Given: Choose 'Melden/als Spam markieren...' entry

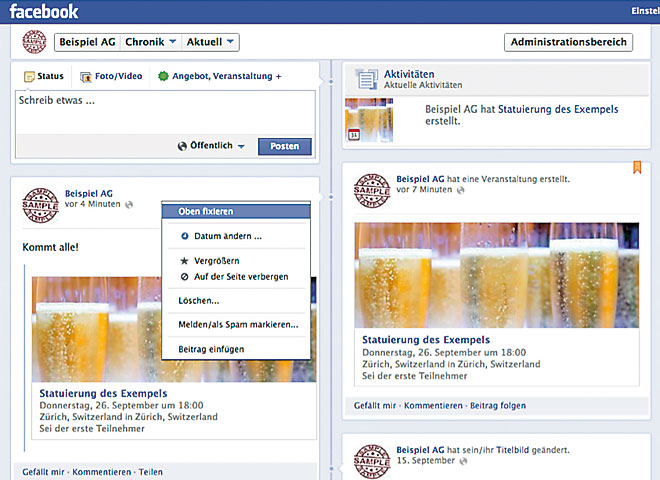Looking at the screenshot, I should [x=236, y=325].
